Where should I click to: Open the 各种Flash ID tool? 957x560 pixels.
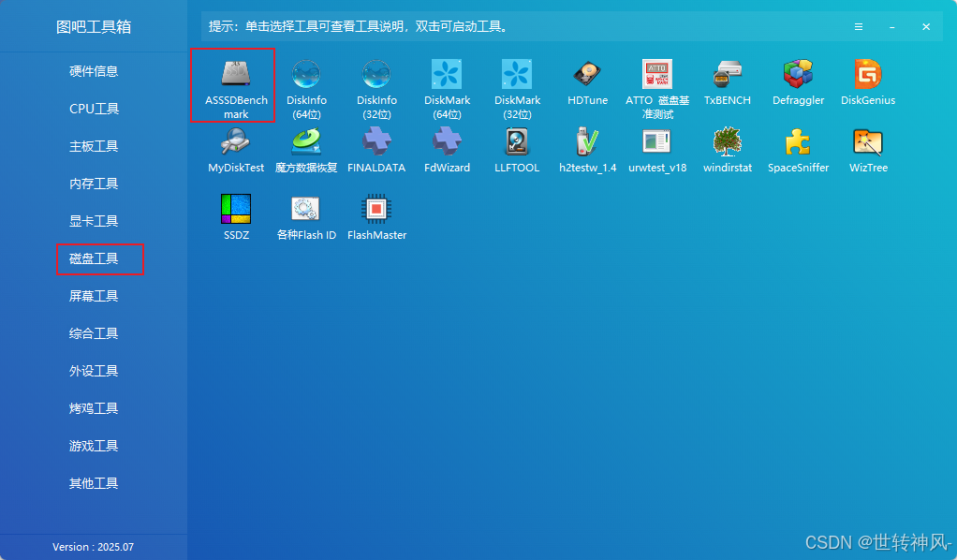point(306,214)
